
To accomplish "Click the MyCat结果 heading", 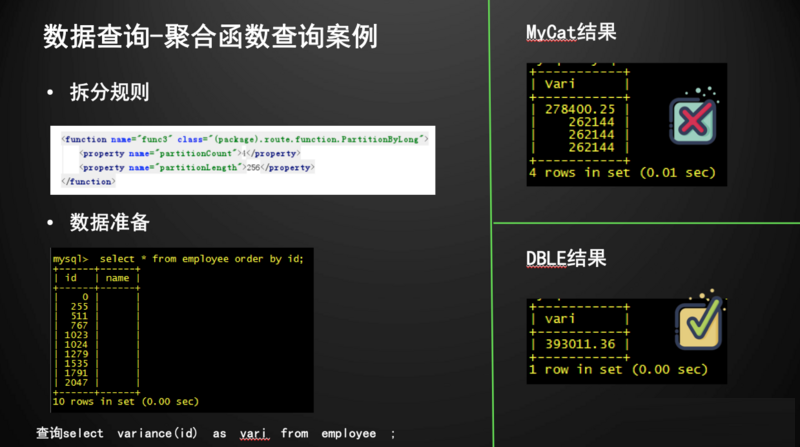I will (571, 33).
